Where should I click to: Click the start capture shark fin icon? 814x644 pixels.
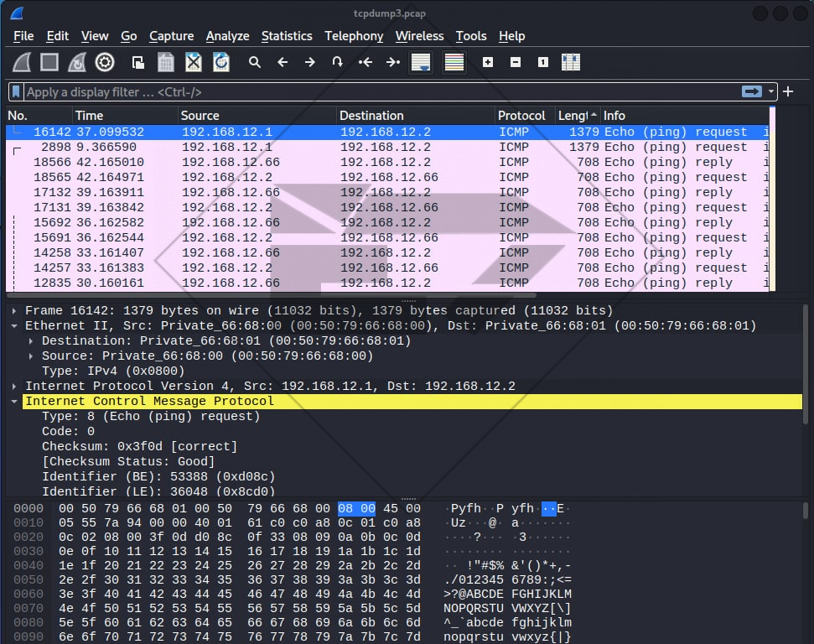click(x=22, y=62)
